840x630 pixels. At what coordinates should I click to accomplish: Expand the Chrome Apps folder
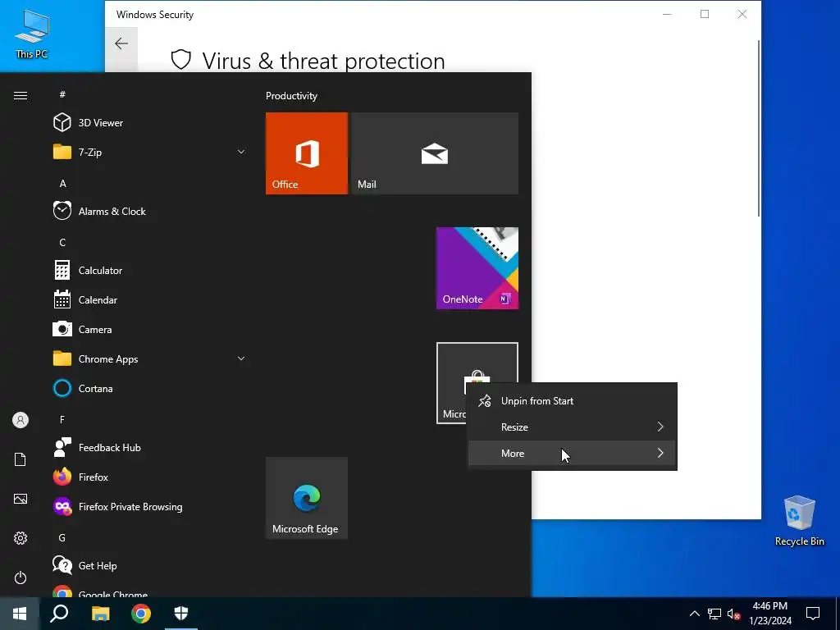[241, 358]
